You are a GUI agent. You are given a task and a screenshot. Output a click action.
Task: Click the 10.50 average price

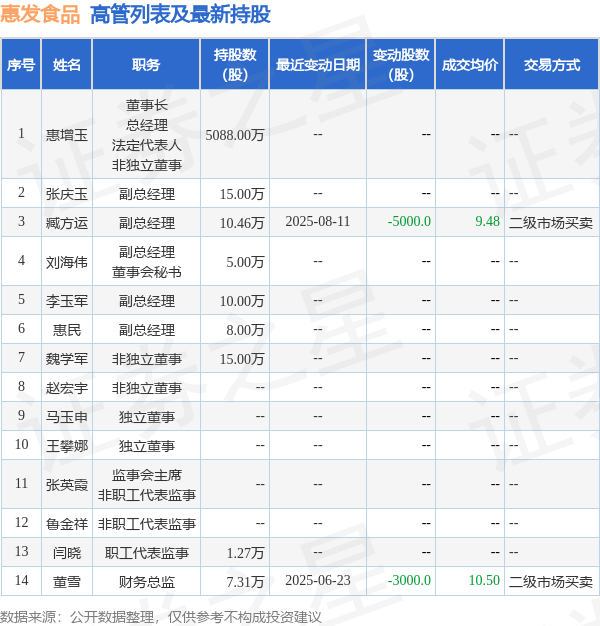(x=484, y=580)
